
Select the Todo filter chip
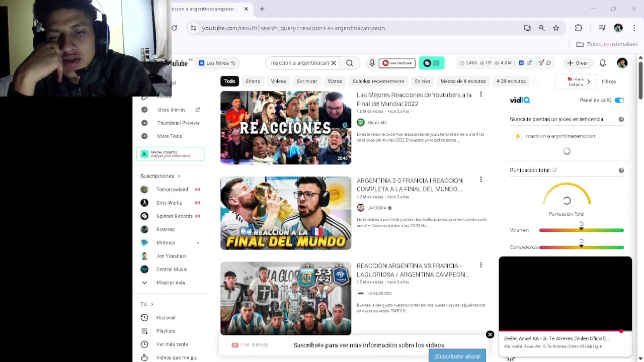click(x=229, y=81)
